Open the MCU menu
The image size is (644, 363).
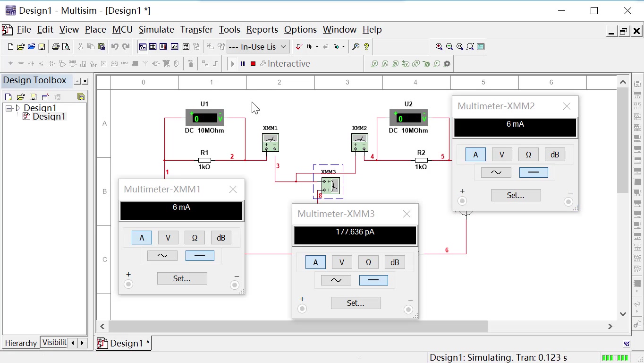click(x=122, y=30)
